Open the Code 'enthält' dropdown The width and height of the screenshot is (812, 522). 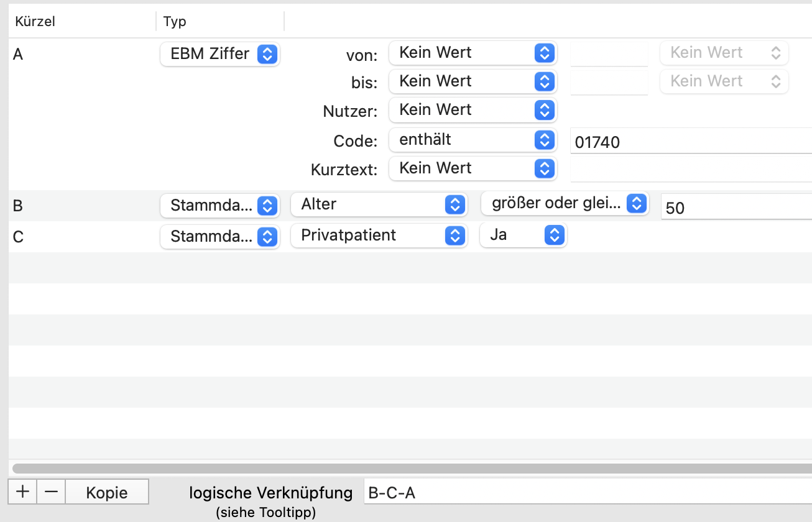(x=473, y=140)
